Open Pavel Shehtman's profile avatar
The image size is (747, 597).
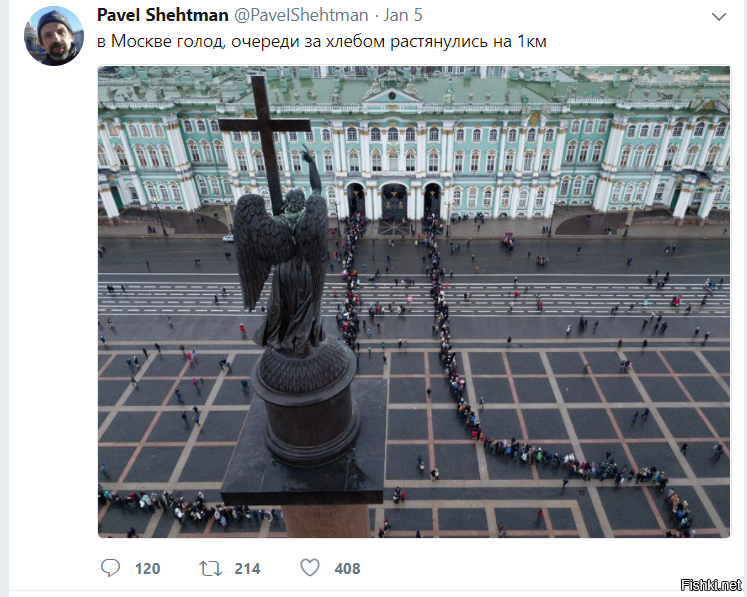point(54,36)
